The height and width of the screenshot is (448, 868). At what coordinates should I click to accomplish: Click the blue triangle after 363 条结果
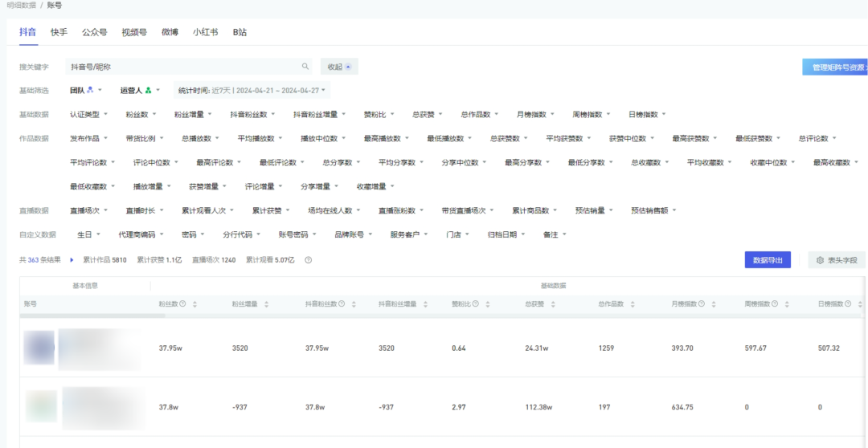[72, 260]
